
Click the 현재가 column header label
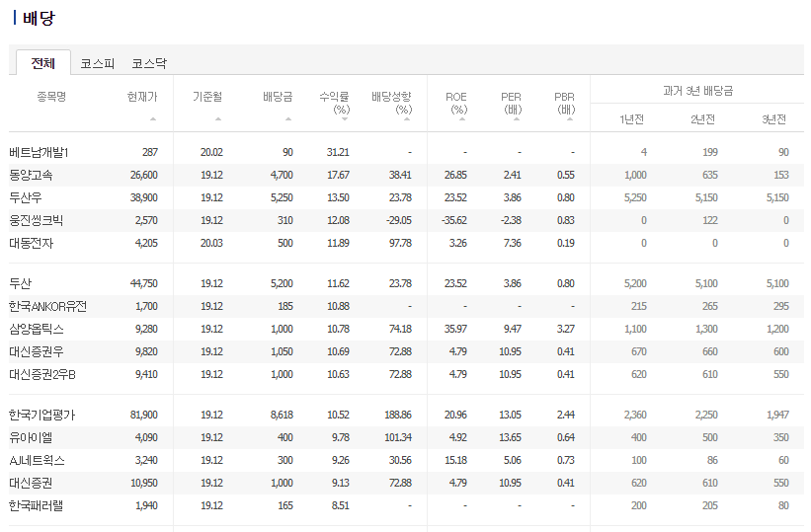(142, 97)
